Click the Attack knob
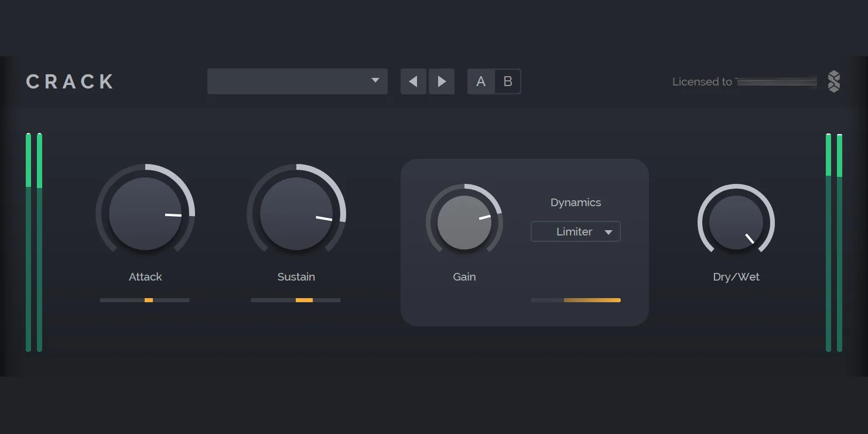The width and height of the screenshot is (868, 434). click(x=145, y=214)
